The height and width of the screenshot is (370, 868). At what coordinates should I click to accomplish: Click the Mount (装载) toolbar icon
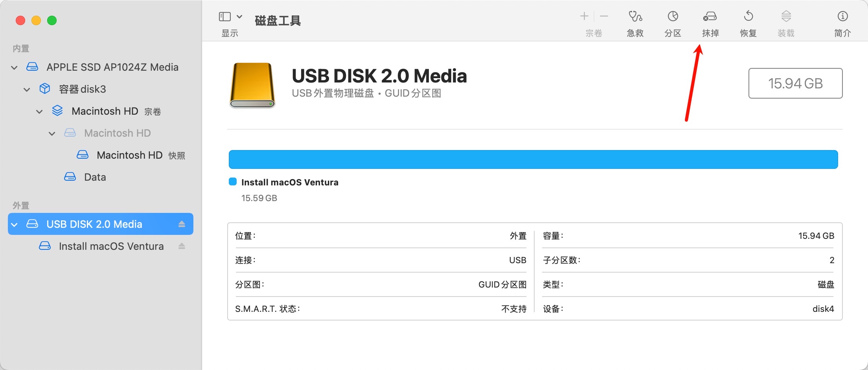point(786,16)
